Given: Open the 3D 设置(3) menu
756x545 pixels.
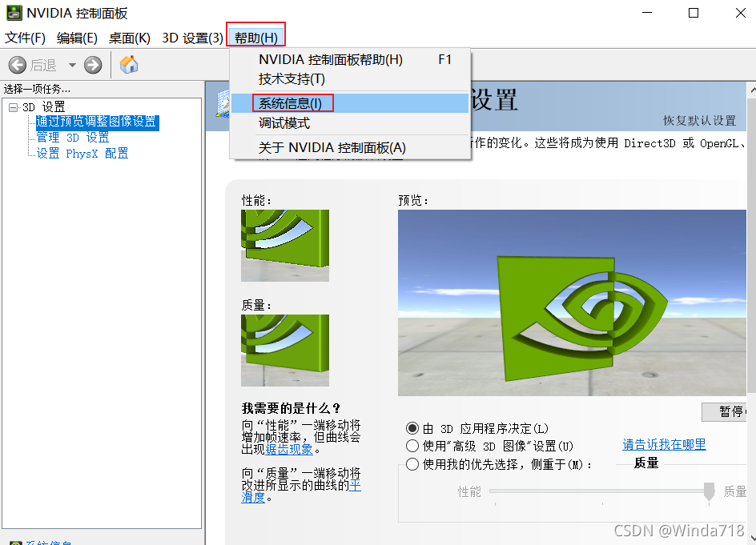Looking at the screenshot, I should click(192, 38).
